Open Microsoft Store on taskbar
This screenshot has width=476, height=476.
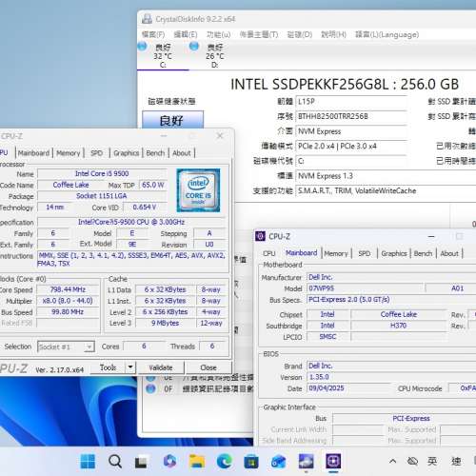[251, 462]
